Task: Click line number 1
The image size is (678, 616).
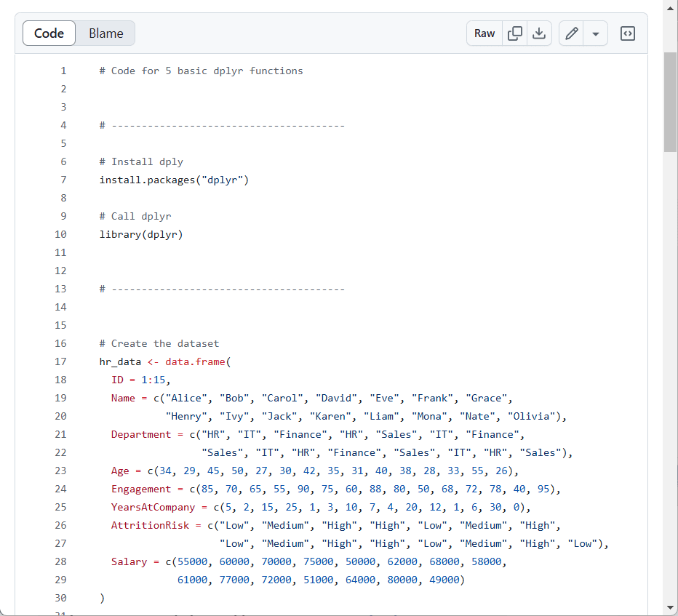Action: click(x=63, y=71)
